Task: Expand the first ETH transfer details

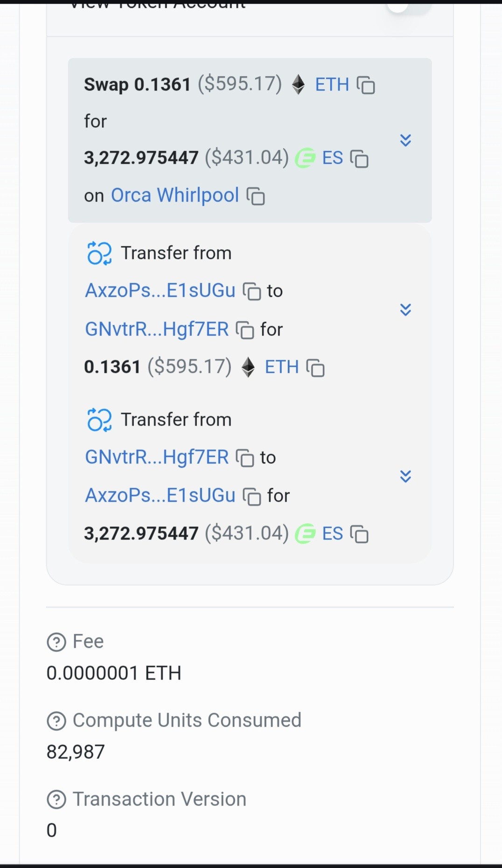Action: [405, 309]
